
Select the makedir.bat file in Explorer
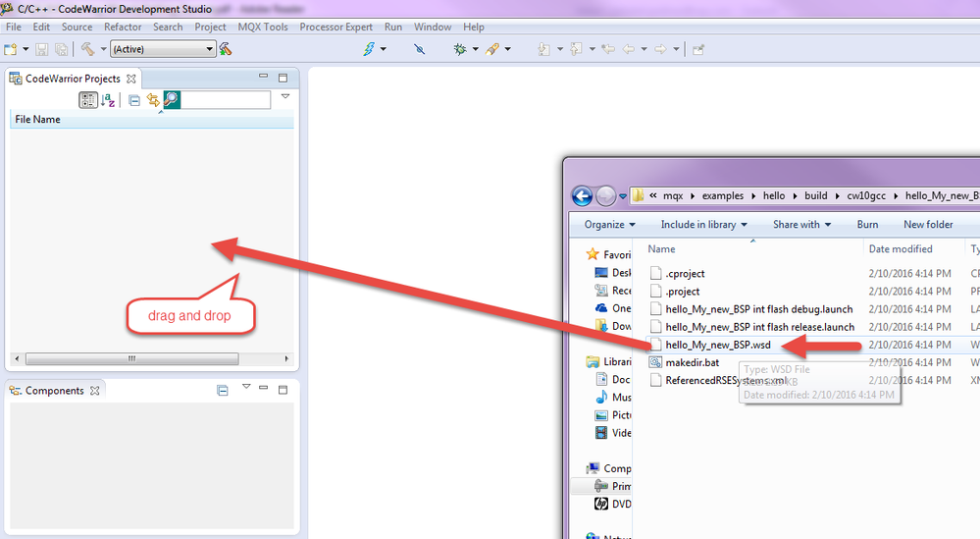tap(692, 362)
